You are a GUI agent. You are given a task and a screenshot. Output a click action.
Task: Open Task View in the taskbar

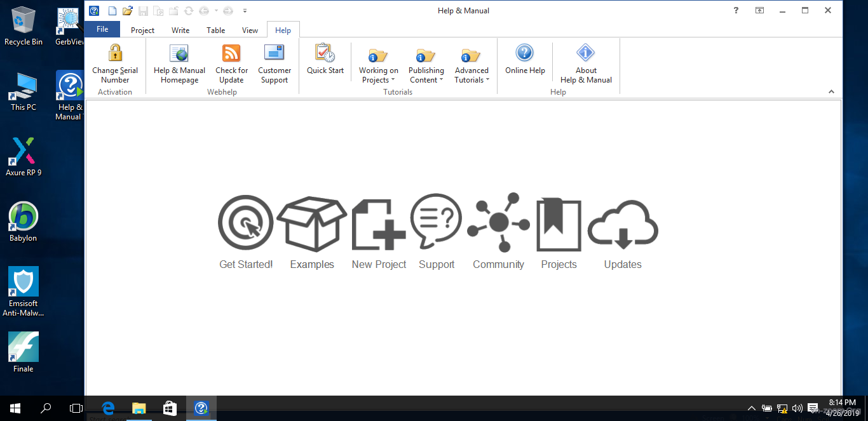tap(76, 408)
